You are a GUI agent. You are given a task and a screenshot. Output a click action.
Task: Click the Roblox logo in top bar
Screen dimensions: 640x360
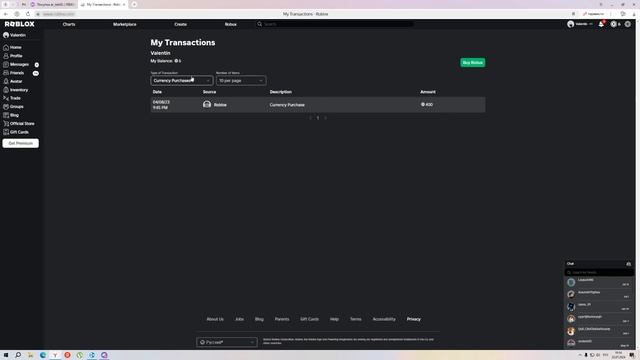(20, 24)
